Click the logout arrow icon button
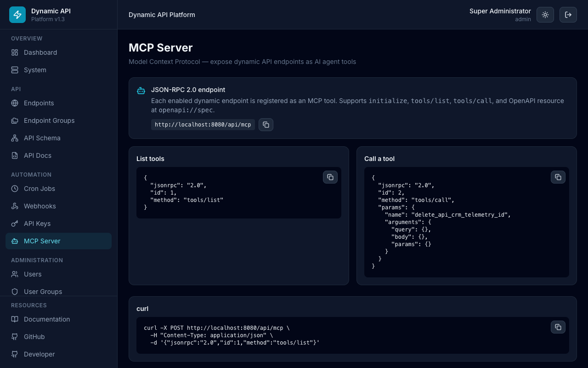This screenshot has width=588, height=368. 568,15
